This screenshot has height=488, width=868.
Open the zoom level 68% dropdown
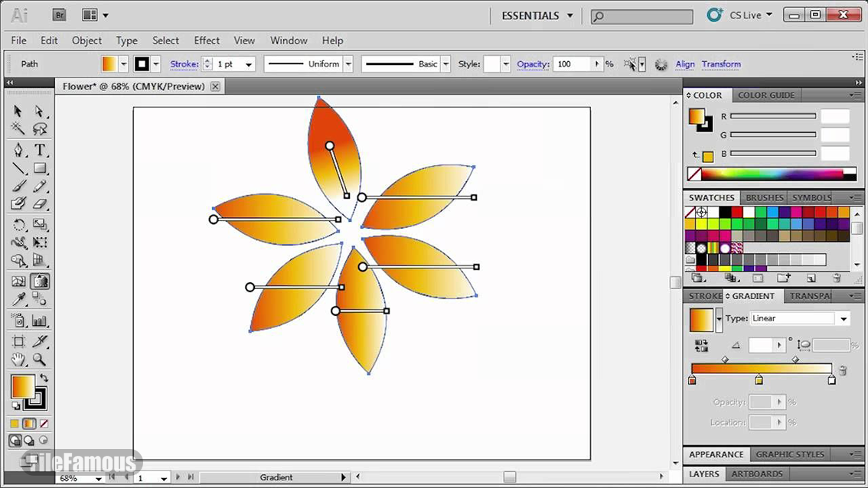98,478
